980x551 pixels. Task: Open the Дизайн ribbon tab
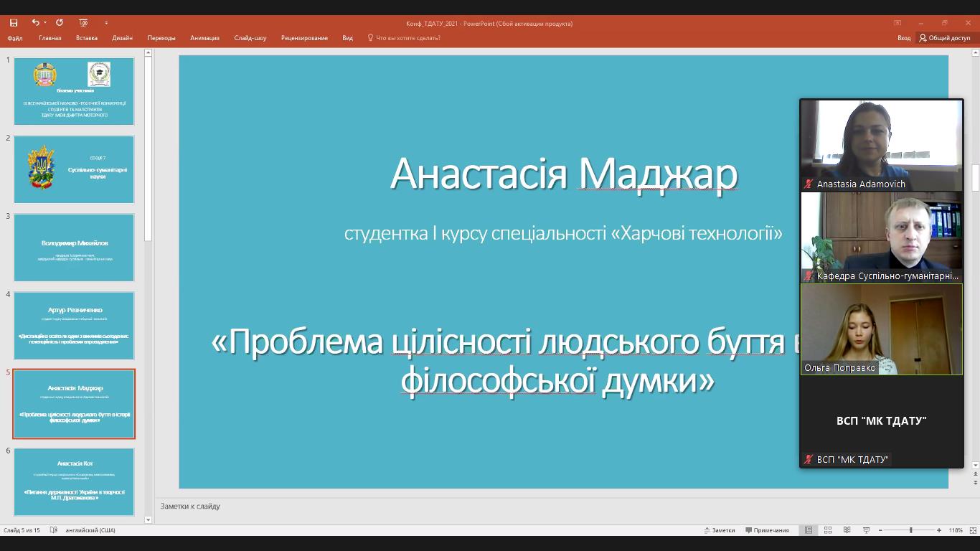[x=123, y=38]
